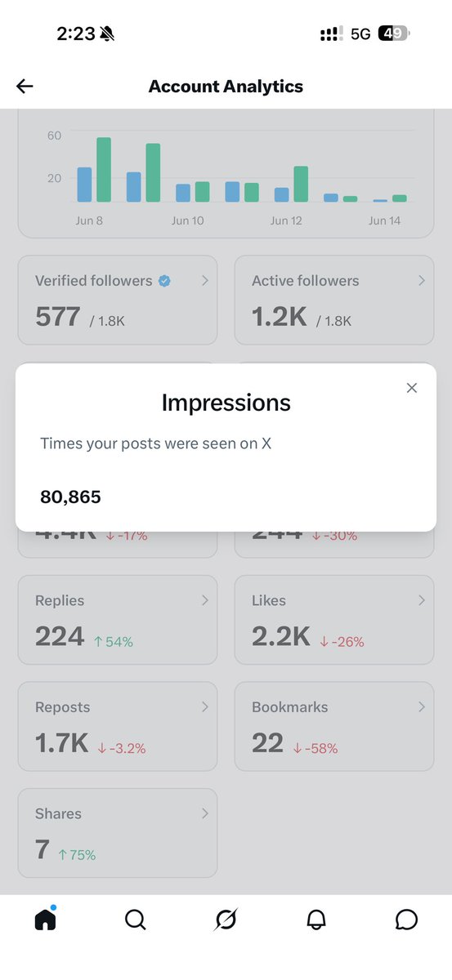Open the Home tab icon
Viewport: 452px width, 980px height.
click(46, 920)
